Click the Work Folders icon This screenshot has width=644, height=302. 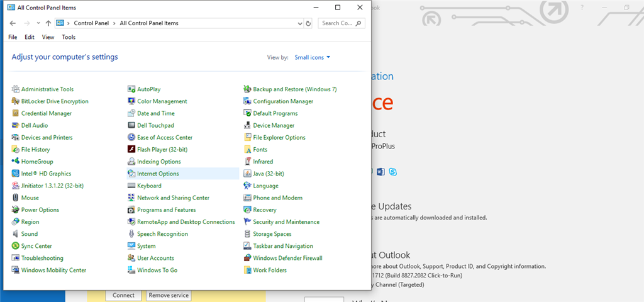247,270
